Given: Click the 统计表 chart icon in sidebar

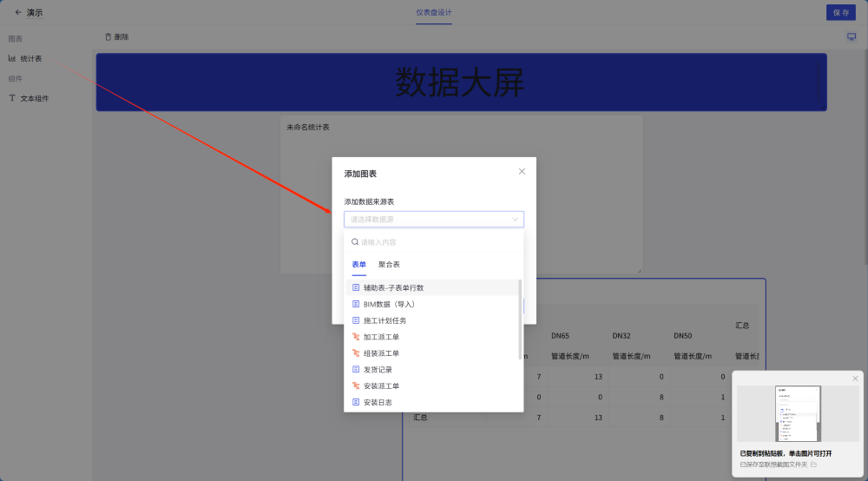Looking at the screenshot, I should click(12, 58).
